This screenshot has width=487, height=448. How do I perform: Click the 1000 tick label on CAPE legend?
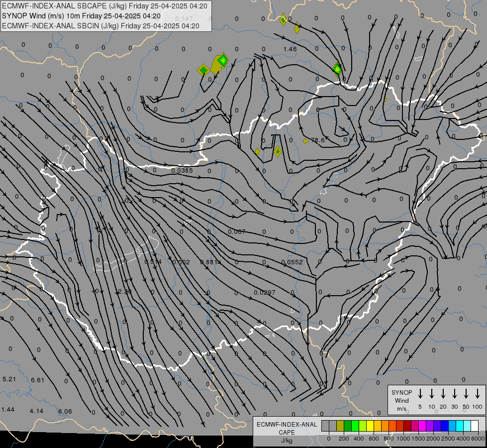[x=403, y=439]
